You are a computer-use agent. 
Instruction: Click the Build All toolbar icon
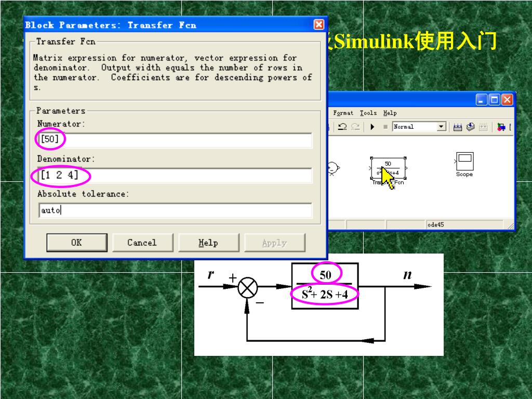pos(458,127)
